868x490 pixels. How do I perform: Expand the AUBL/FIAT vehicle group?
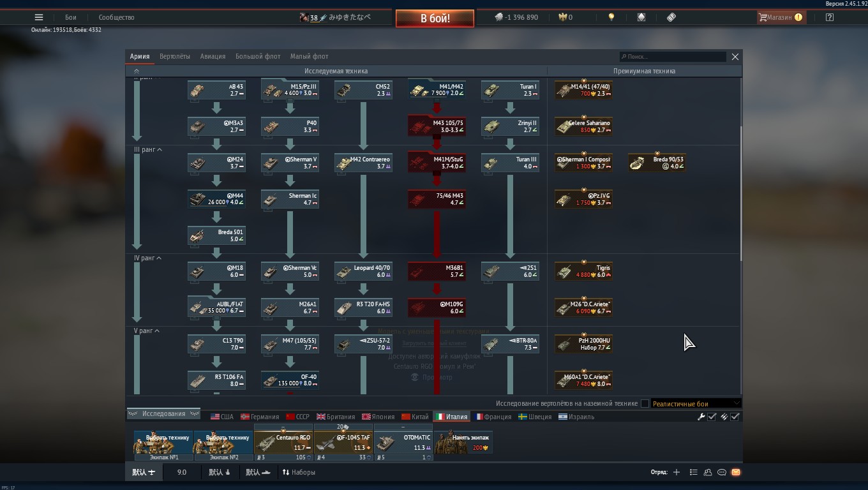coord(216,308)
